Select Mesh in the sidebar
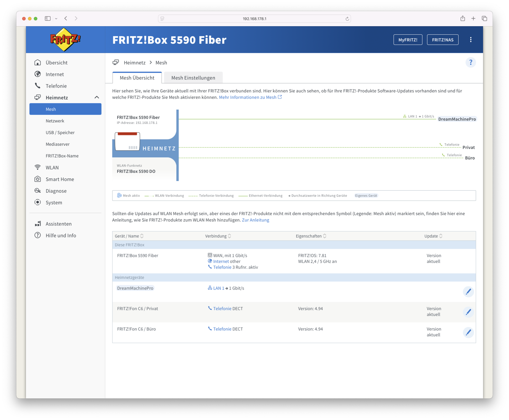 click(x=65, y=109)
